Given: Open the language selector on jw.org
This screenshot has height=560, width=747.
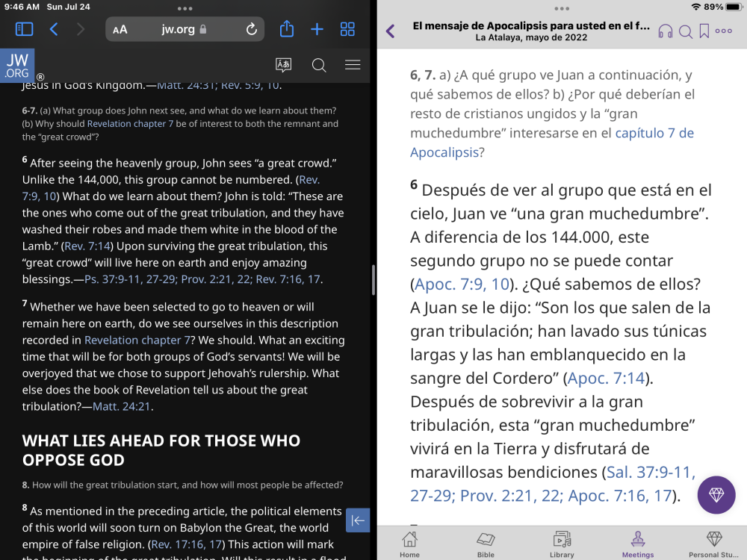Looking at the screenshot, I should (x=283, y=65).
